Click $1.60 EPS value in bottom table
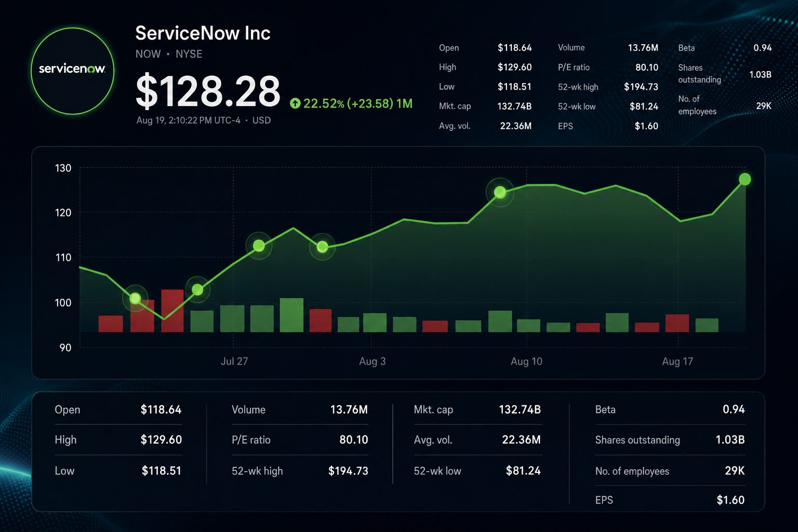This screenshot has width=798, height=532. (x=730, y=500)
